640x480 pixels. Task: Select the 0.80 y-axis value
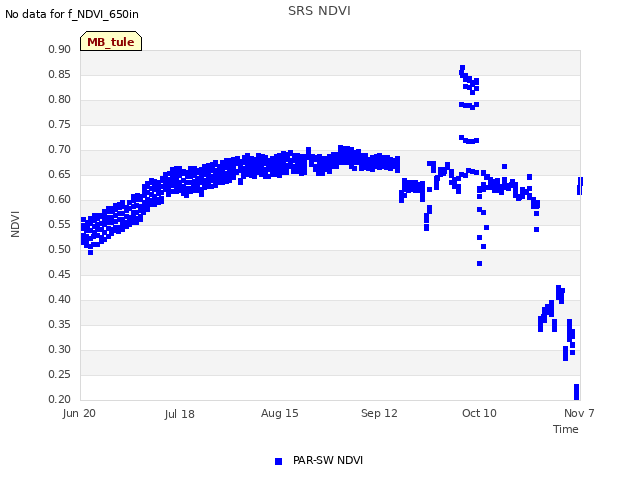coord(60,99)
